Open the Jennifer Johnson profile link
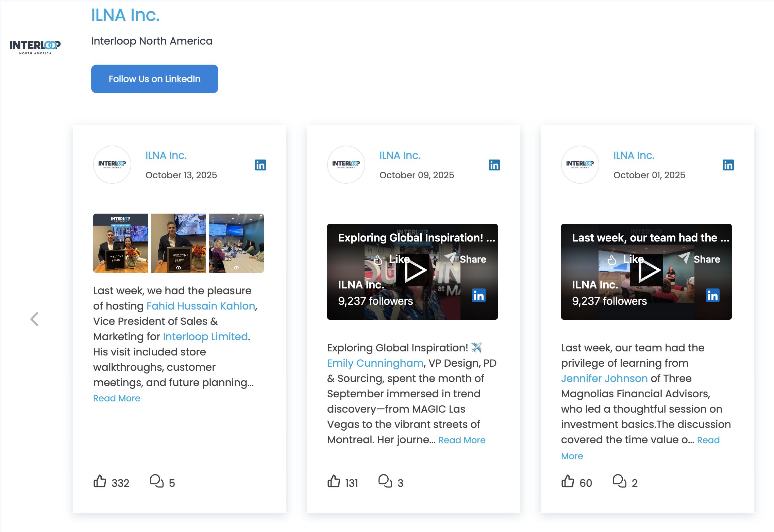774x532 pixels. pyautogui.click(x=604, y=378)
